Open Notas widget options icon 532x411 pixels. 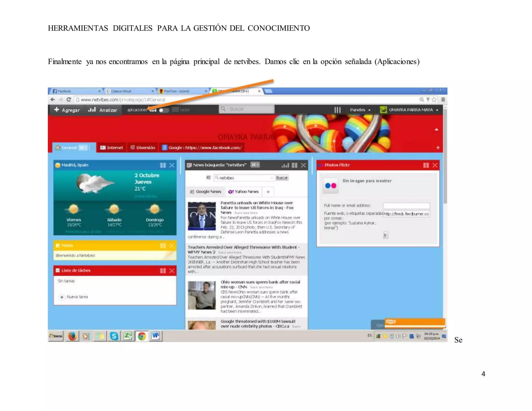tap(163, 246)
